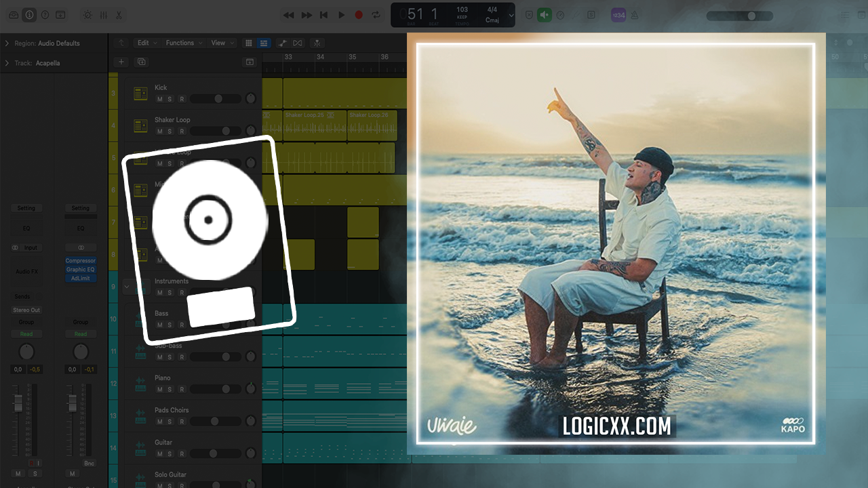
Task: Mute the Sub-bass track
Action: [x=160, y=357]
